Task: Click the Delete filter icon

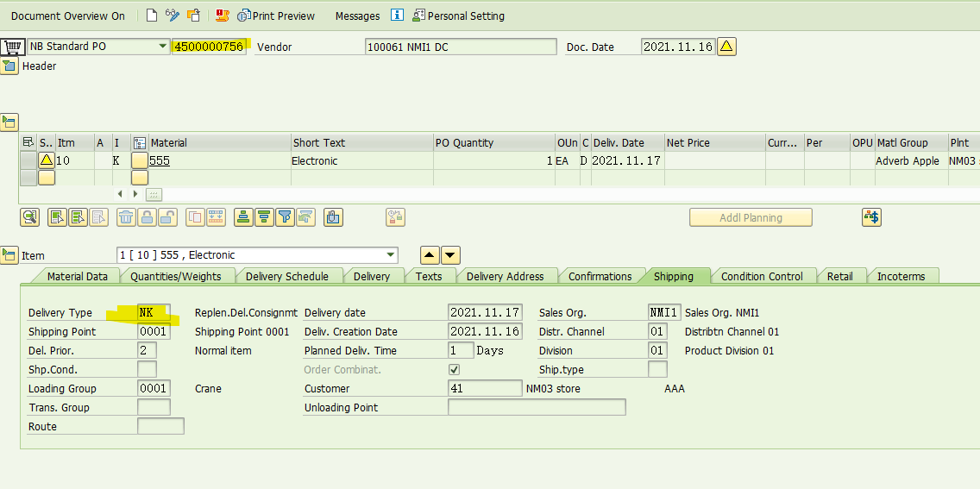Action: 305,217
